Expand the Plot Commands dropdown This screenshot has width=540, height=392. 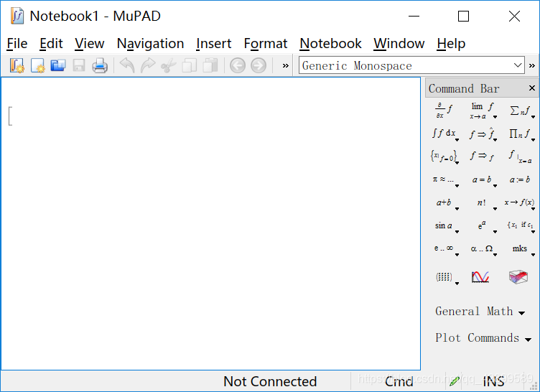pyautogui.click(x=483, y=338)
